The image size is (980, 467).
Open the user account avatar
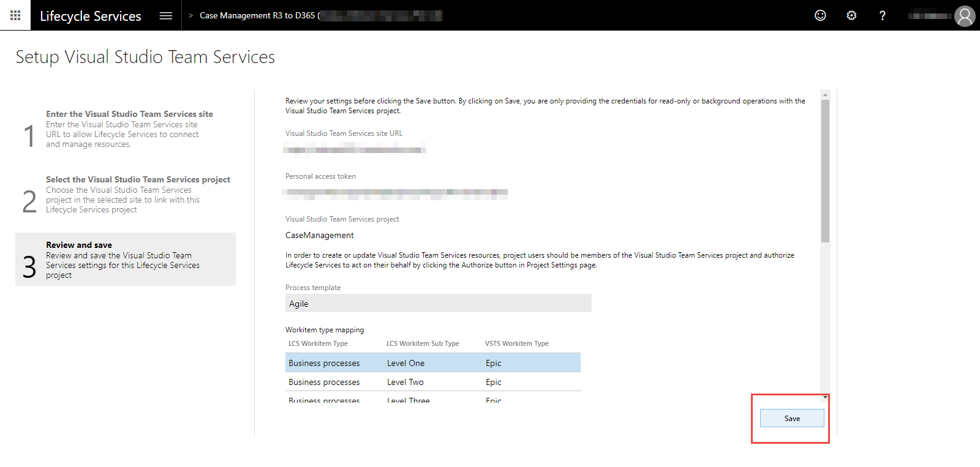[x=965, y=16]
